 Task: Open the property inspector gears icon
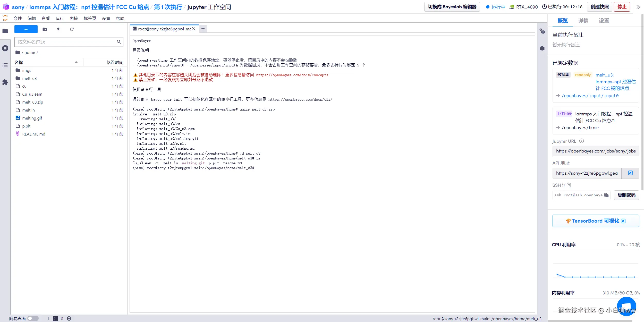pos(542,31)
